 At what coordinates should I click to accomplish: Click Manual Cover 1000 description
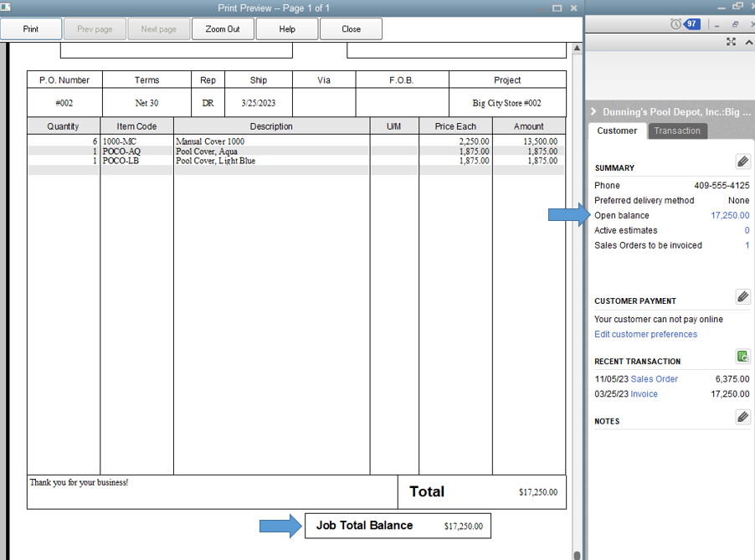click(210, 141)
